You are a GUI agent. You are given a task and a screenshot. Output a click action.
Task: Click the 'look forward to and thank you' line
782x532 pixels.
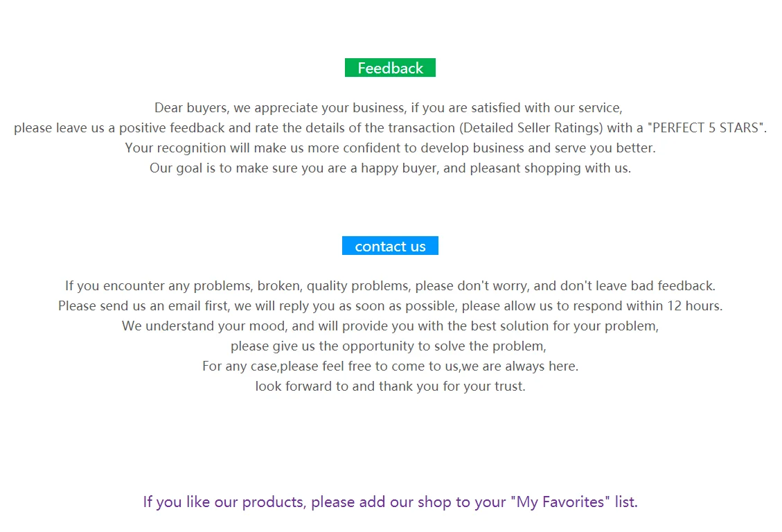point(390,387)
